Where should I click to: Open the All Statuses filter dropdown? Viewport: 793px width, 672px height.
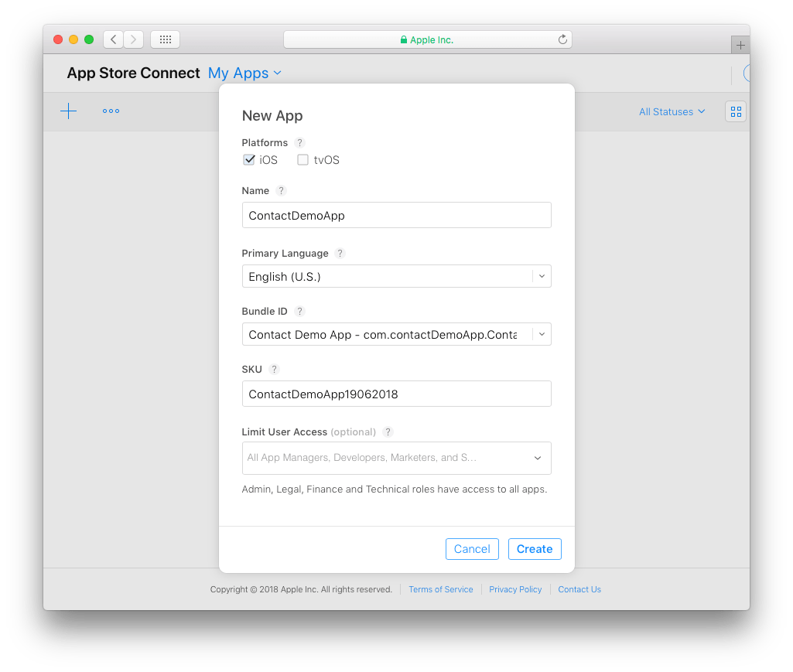(x=670, y=111)
